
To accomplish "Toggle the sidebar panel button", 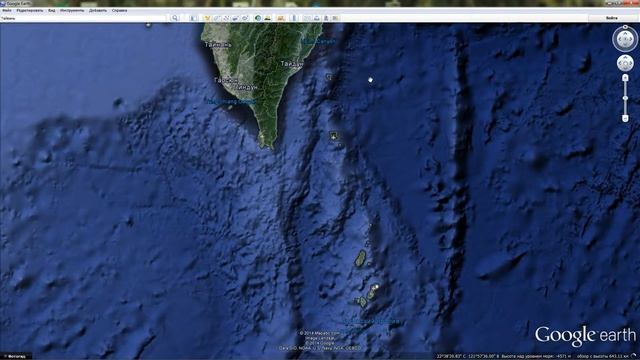I will [x=193, y=18].
